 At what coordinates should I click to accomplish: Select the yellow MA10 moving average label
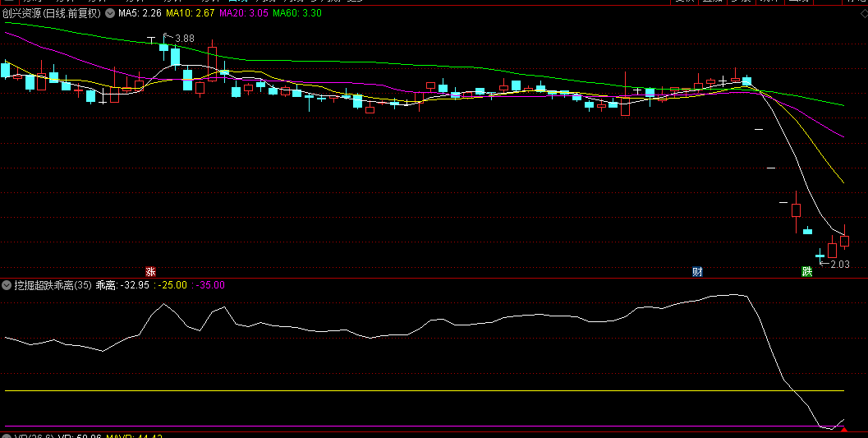click(190, 13)
